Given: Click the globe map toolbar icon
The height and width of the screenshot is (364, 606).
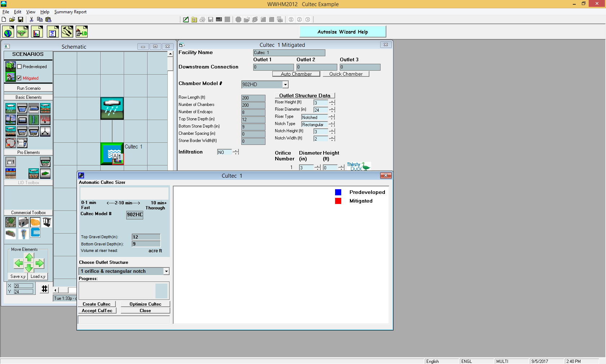Looking at the screenshot, I should pyautogui.click(x=8, y=32).
